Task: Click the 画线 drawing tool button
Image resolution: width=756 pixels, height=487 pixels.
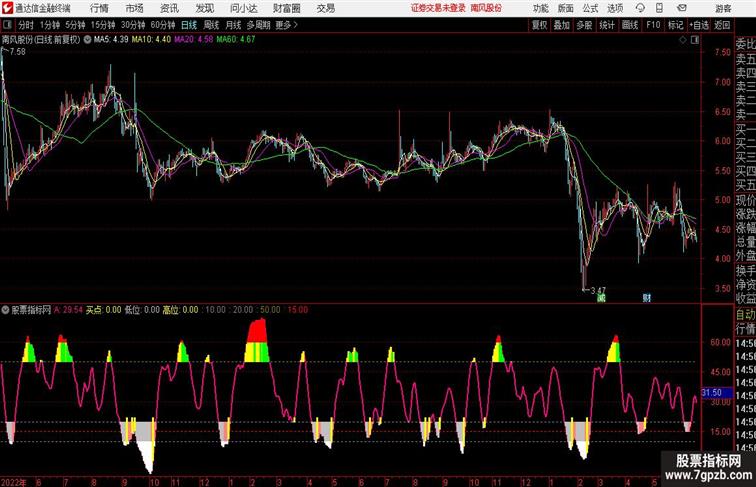Action: pos(630,25)
